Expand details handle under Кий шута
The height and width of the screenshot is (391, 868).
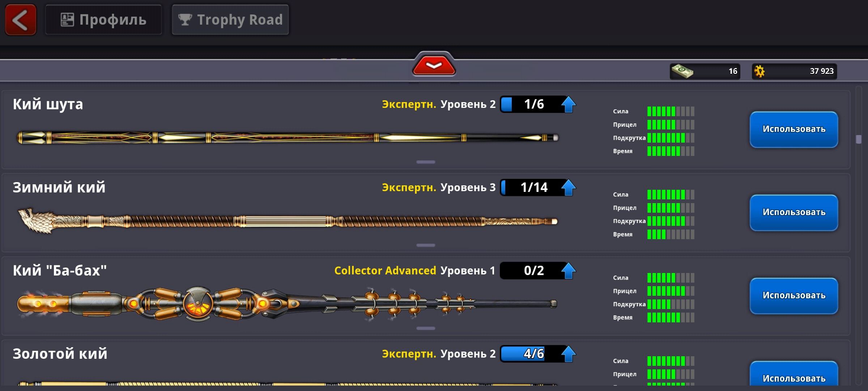pos(426,162)
